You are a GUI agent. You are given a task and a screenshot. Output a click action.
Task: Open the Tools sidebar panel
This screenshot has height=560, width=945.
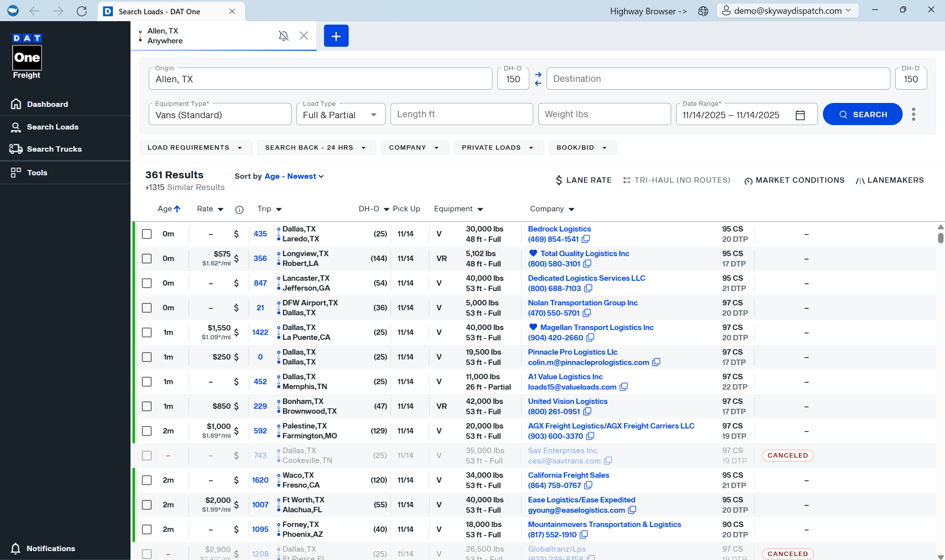tap(37, 172)
